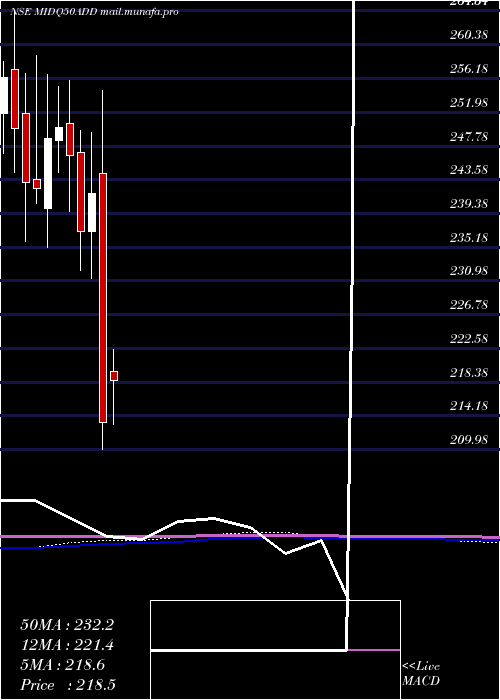The height and width of the screenshot is (700, 500).
Task: Click the 218.38 price axis label
Action: [469, 373]
